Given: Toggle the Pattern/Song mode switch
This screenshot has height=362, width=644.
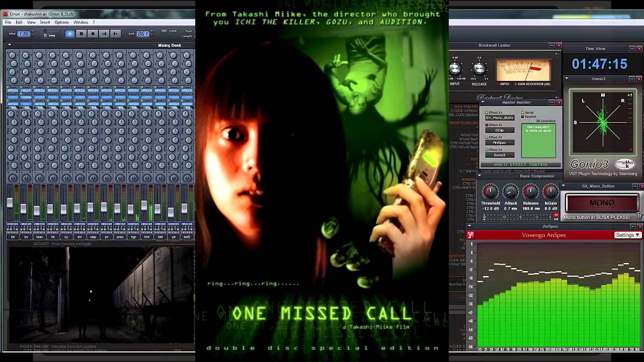Looking at the screenshot, I should [45, 34].
